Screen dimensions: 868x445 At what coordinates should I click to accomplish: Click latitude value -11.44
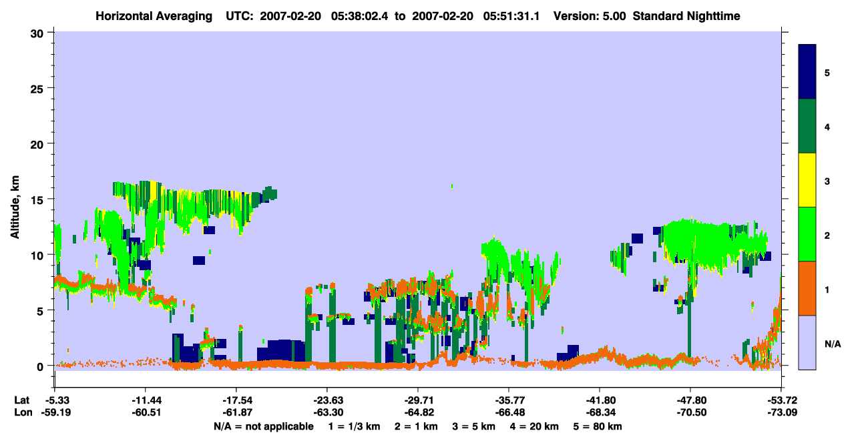coord(145,400)
